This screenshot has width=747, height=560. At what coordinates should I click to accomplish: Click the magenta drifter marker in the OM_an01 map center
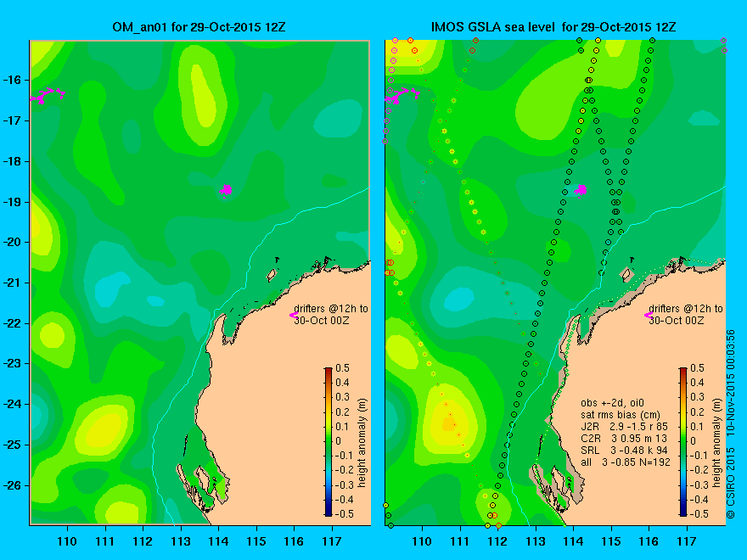(226, 190)
